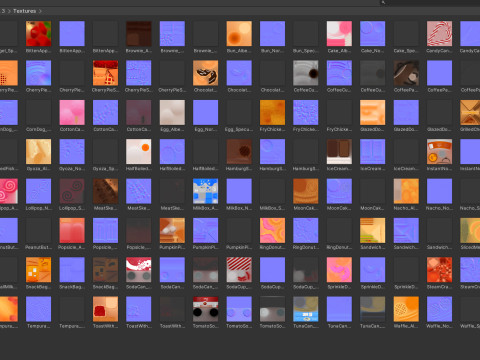This screenshot has height=360, width=480.
Task: Select the Cake_Normal map thumbnail
Action: (373, 34)
